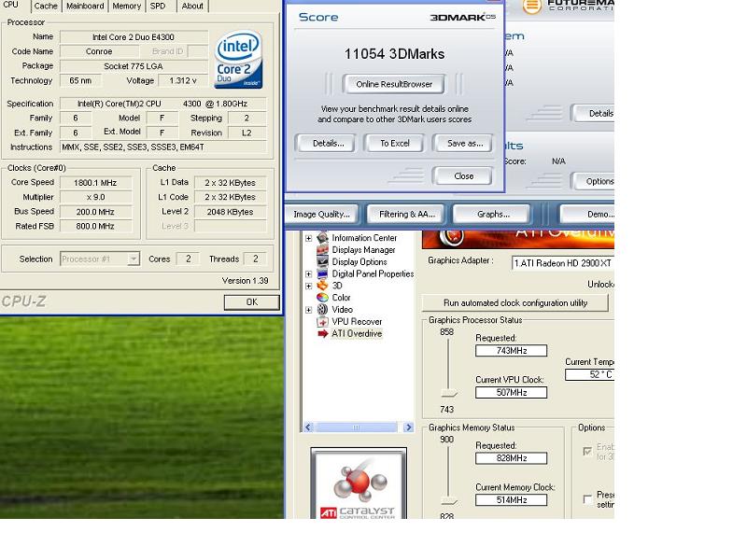Screen dimensions: 747x560
Task: Open Image Quality... settings in 3DMark
Action: click(321, 214)
